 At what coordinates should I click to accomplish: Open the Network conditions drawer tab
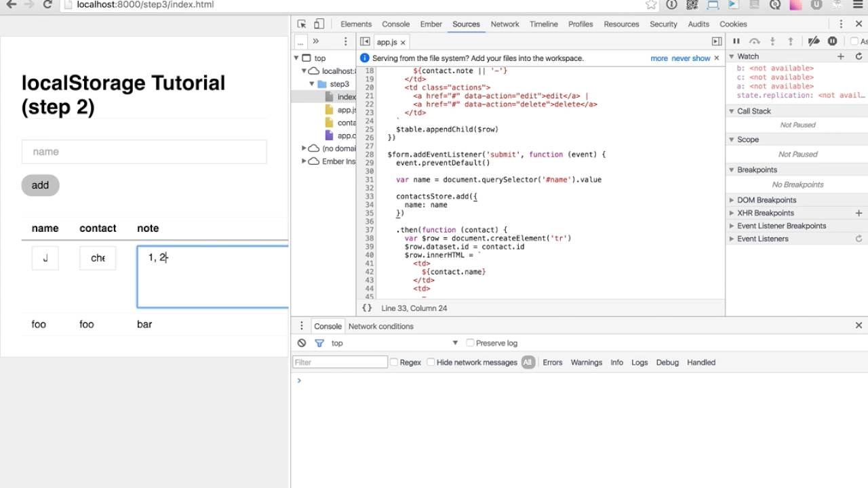point(380,326)
